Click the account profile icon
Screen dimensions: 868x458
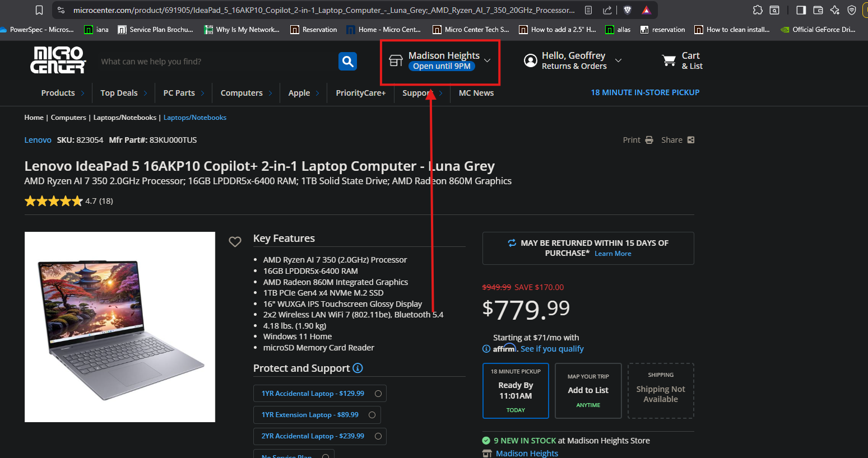tap(531, 60)
